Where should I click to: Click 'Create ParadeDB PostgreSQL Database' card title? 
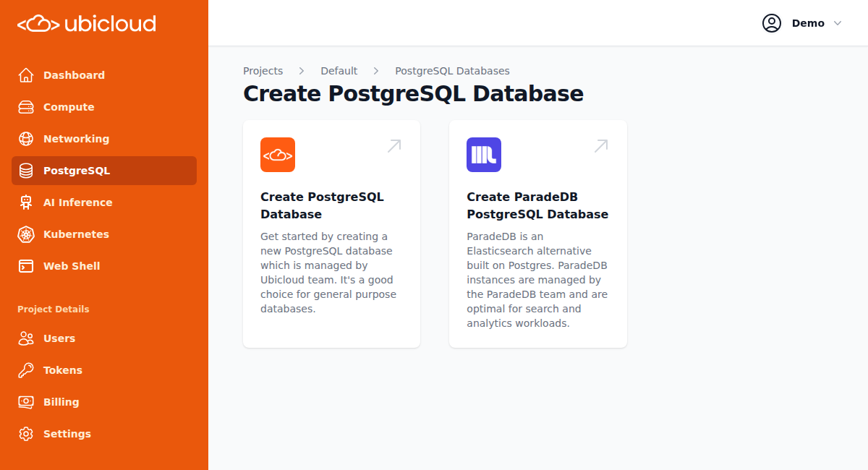pos(537,205)
